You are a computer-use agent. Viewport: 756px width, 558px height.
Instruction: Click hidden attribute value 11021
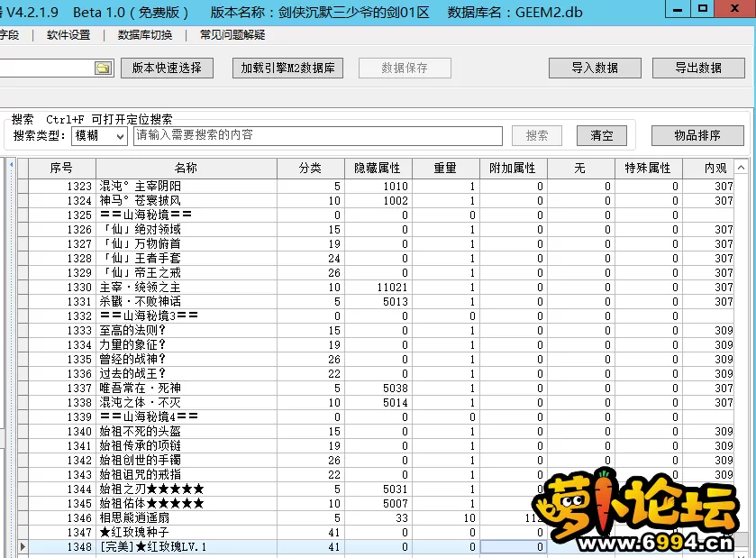(x=393, y=288)
